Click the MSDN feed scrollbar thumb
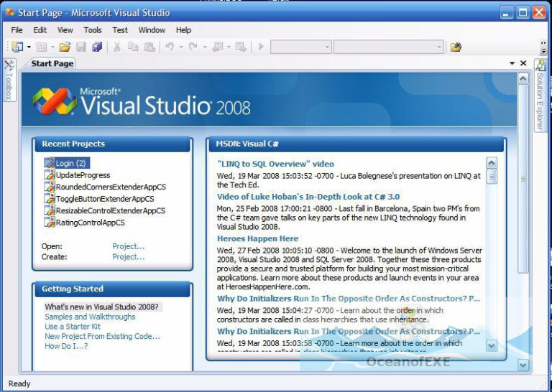This screenshot has height=392, width=552. (x=492, y=177)
